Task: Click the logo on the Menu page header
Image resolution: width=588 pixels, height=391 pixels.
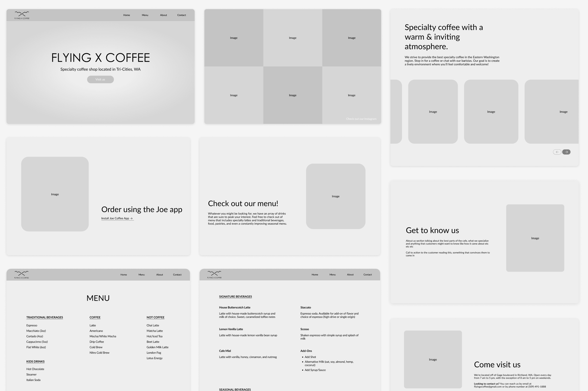Action: pyautogui.click(x=21, y=275)
